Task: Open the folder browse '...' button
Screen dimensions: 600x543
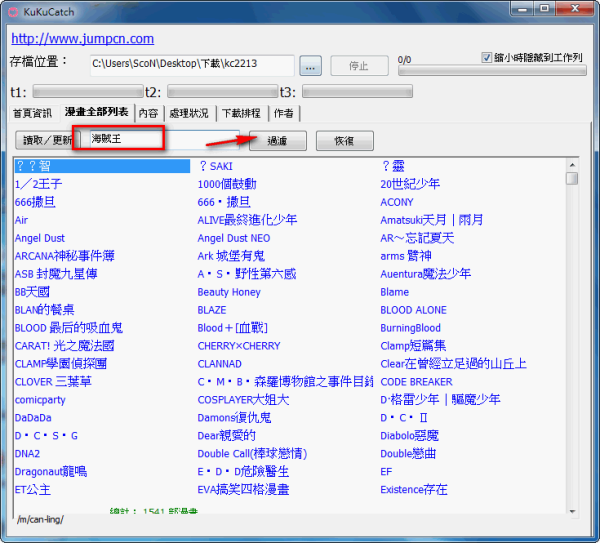Action: click(x=310, y=66)
